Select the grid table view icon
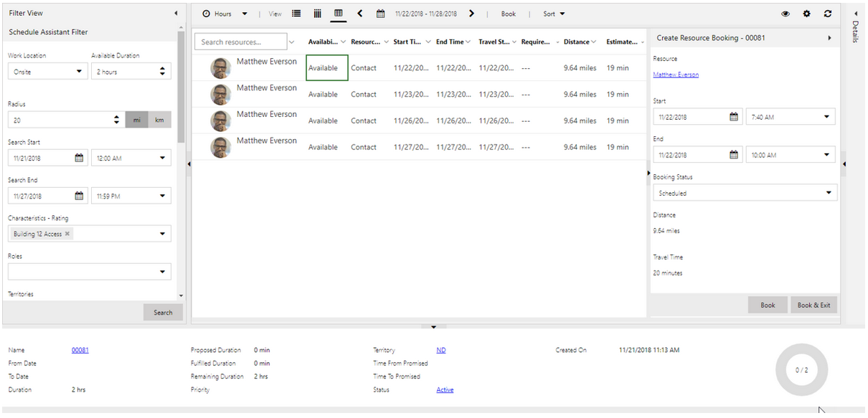Image resolution: width=868 pixels, height=418 pixels. [x=339, y=14]
